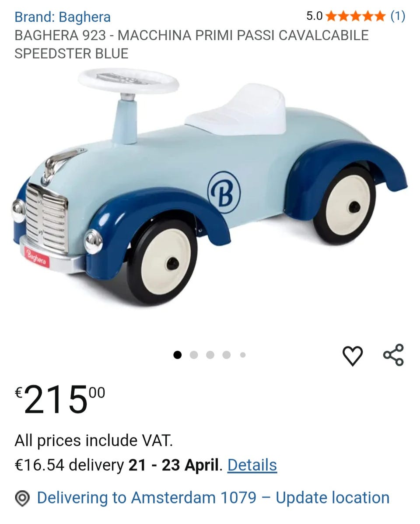Viewport: 420px width, 524px height.
Task: Select the fourth image carousel dot
Action: (x=226, y=355)
